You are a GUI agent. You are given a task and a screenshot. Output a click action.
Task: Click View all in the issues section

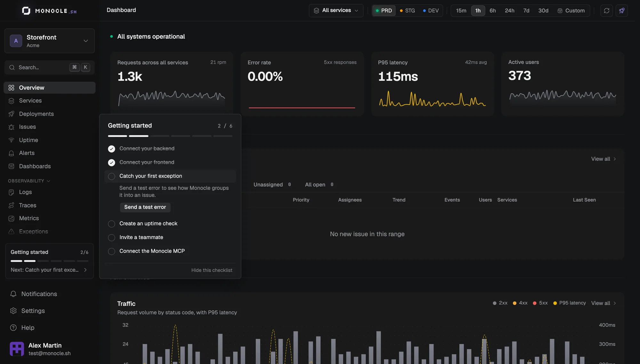tap(604, 159)
